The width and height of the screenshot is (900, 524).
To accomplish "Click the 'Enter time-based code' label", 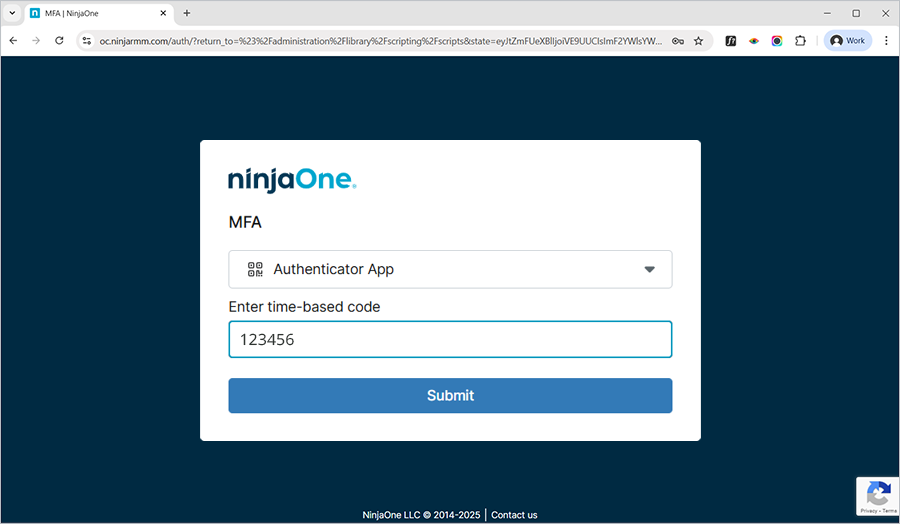I will pos(304,307).
